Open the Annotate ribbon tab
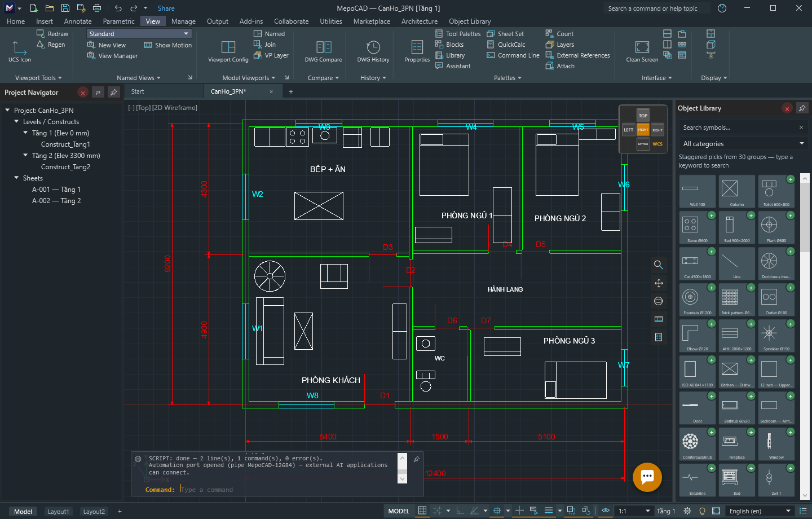This screenshot has width=812, height=519. (x=78, y=21)
